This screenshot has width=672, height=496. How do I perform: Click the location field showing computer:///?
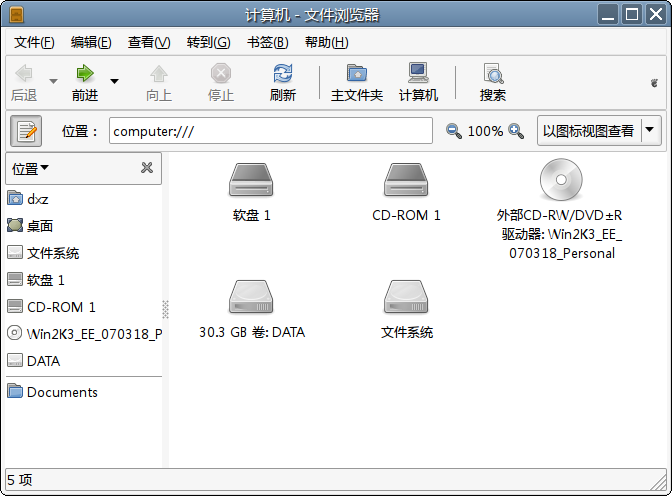pyautogui.click(x=270, y=131)
